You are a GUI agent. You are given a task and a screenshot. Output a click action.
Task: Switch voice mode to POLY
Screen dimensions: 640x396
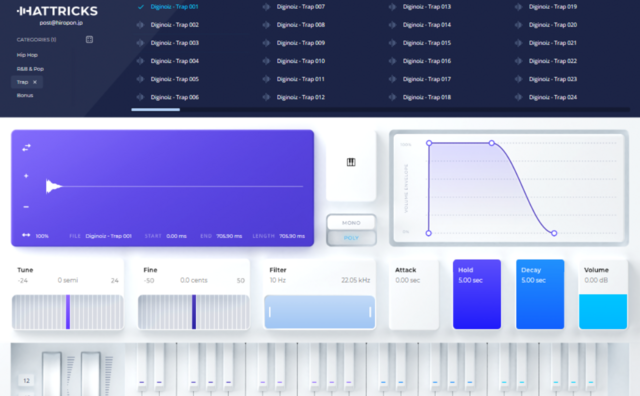point(351,238)
